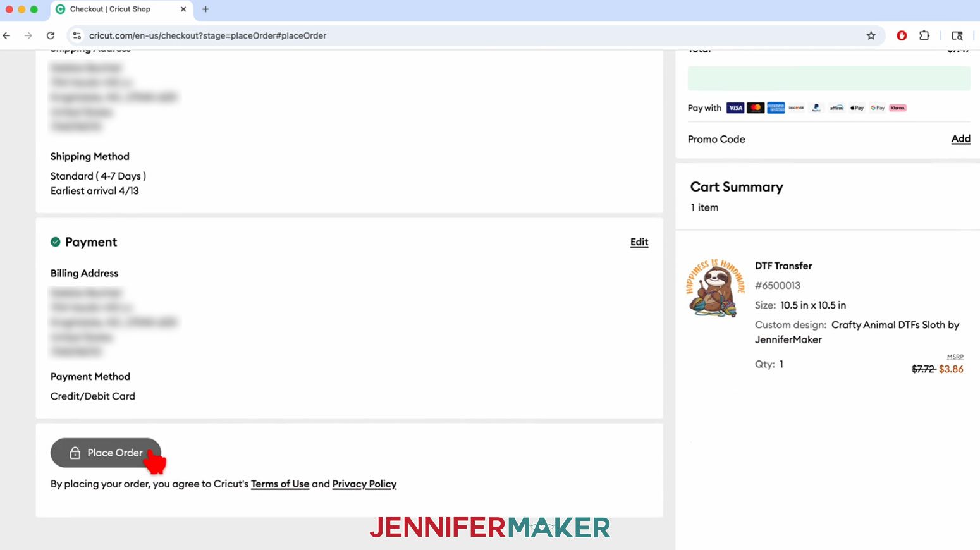Click the Payment Method heading

[x=90, y=376]
